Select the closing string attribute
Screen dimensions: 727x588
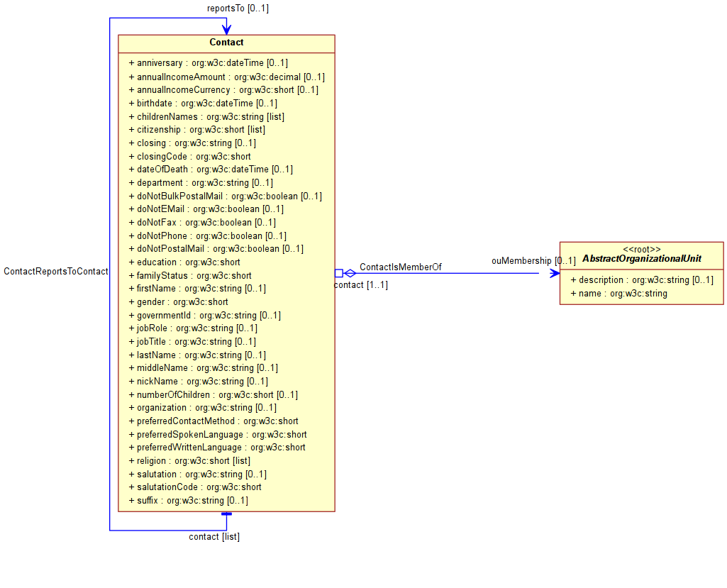[x=192, y=143]
